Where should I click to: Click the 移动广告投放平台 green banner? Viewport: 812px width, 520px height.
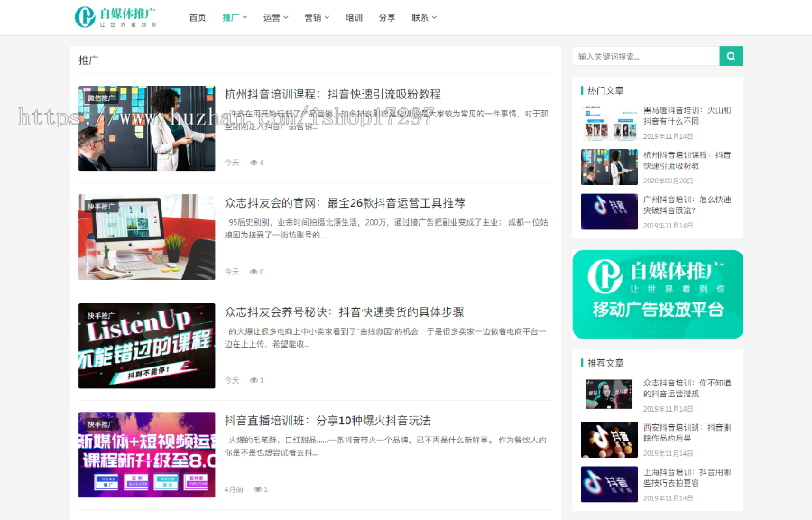coord(658,294)
